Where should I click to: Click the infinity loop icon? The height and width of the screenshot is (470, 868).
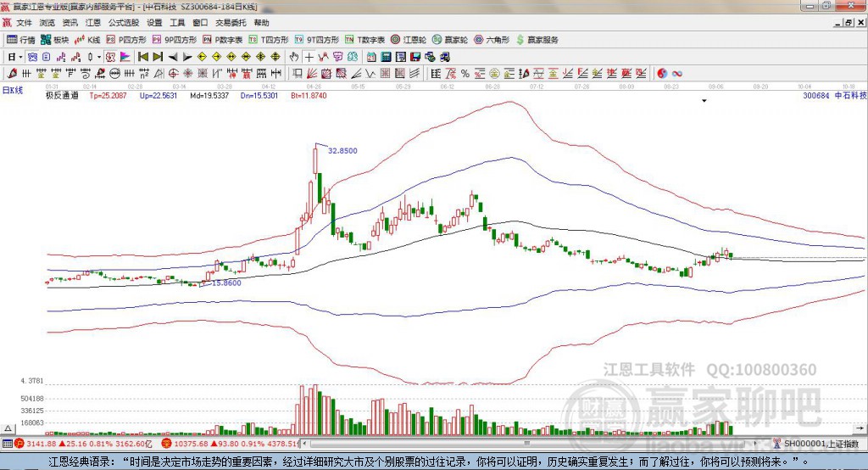click(x=677, y=74)
